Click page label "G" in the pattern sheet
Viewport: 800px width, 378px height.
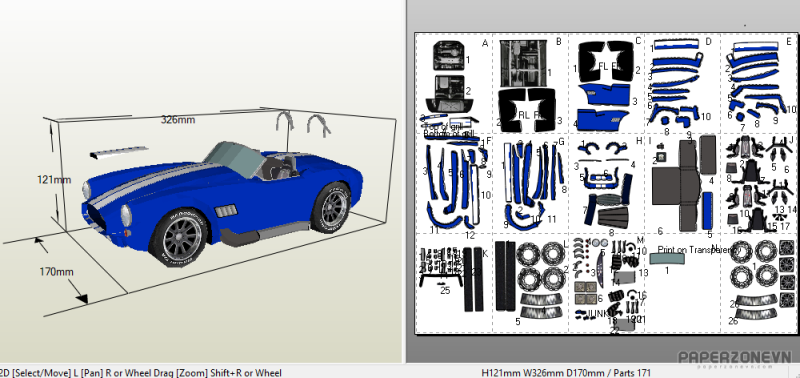[561, 141]
